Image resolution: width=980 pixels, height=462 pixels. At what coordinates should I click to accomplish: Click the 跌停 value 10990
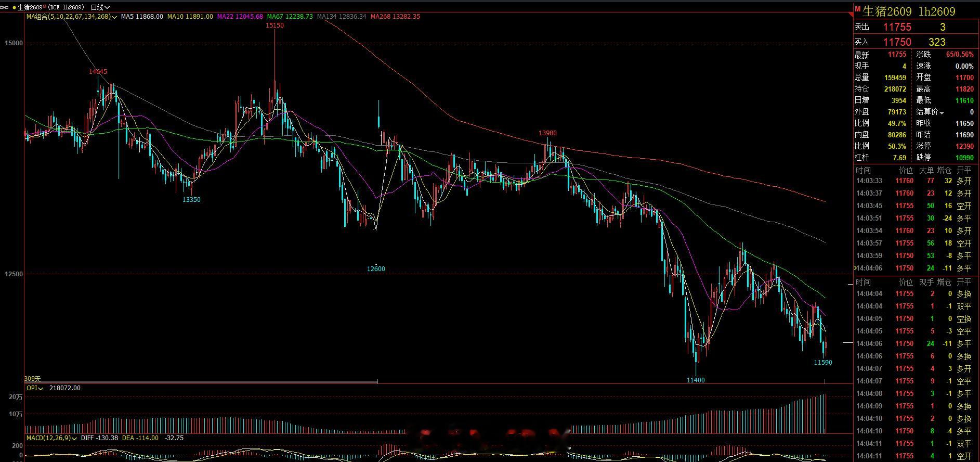tap(965, 158)
